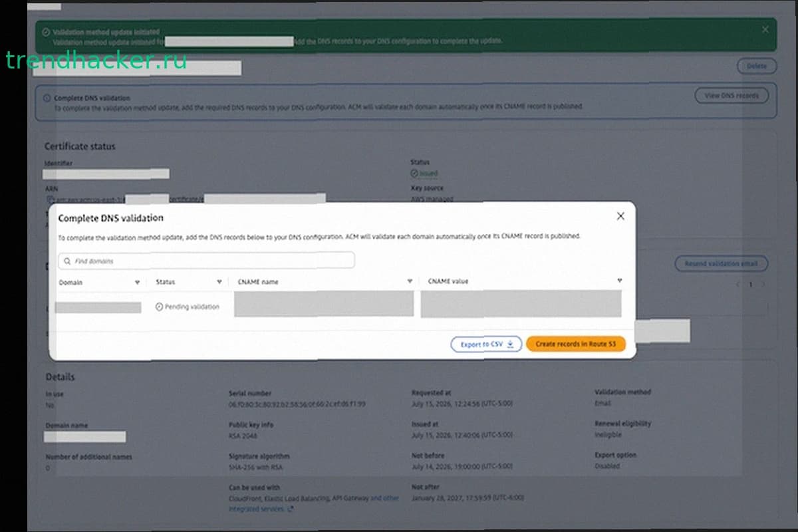Viewport: 798px width, 532px height.
Task: Click the serial number value
Action: (x=297, y=404)
